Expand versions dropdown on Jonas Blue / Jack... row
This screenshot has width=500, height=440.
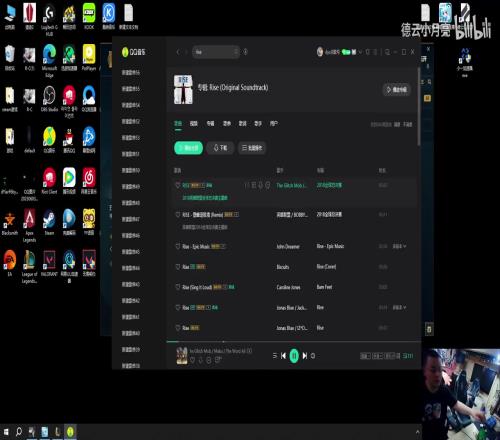[399, 307]
